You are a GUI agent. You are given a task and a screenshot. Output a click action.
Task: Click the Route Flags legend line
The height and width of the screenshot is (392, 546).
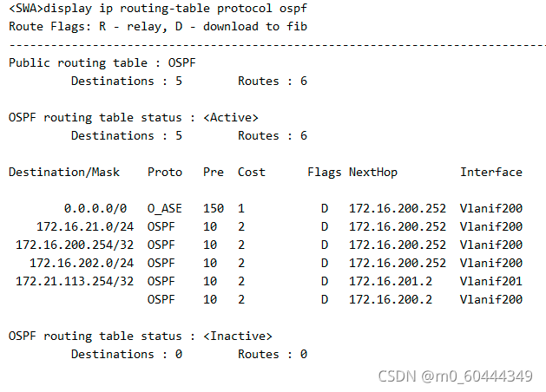point(158,27)
